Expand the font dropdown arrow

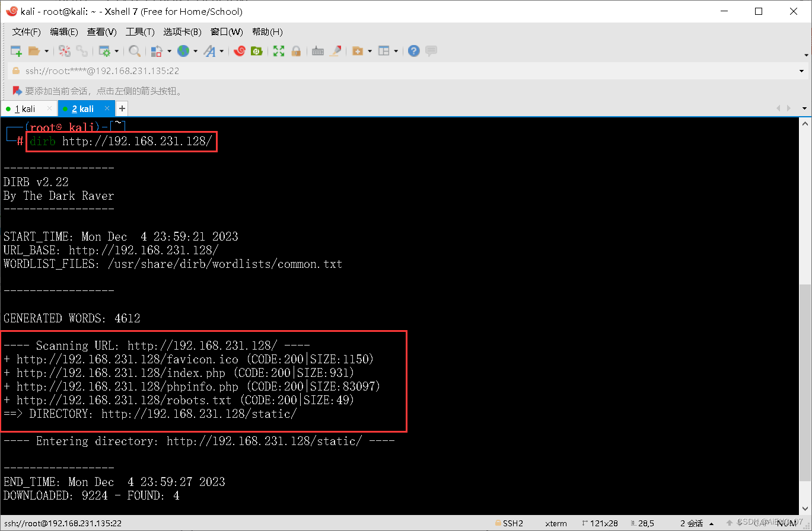coord(221,51)
